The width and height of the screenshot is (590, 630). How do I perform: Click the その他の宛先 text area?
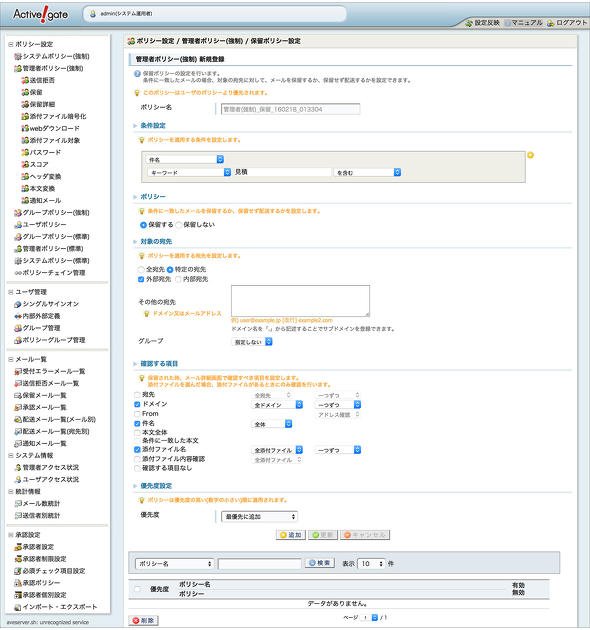point(300,301)
